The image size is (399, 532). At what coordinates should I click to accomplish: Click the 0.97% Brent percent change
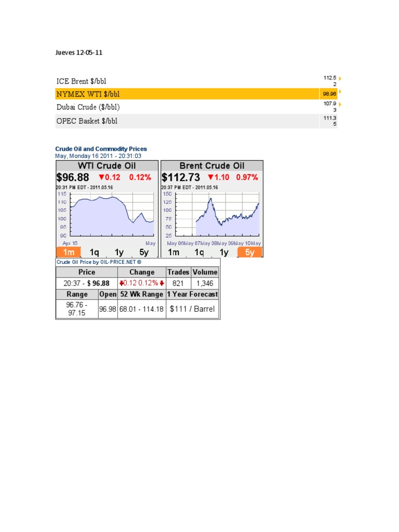(x=247, y=177)
